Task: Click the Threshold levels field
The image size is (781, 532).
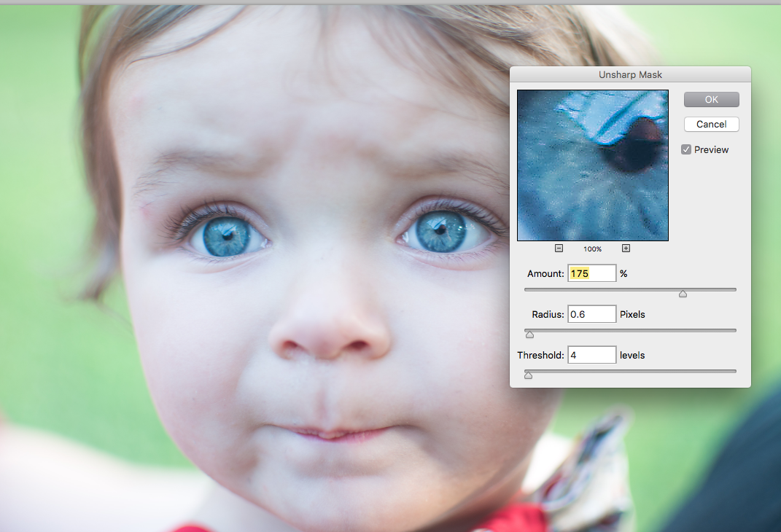Action: (591, 355)
